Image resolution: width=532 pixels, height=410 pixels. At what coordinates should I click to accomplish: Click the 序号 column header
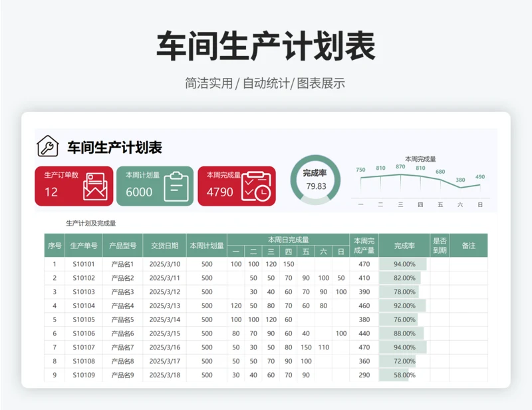55,245
